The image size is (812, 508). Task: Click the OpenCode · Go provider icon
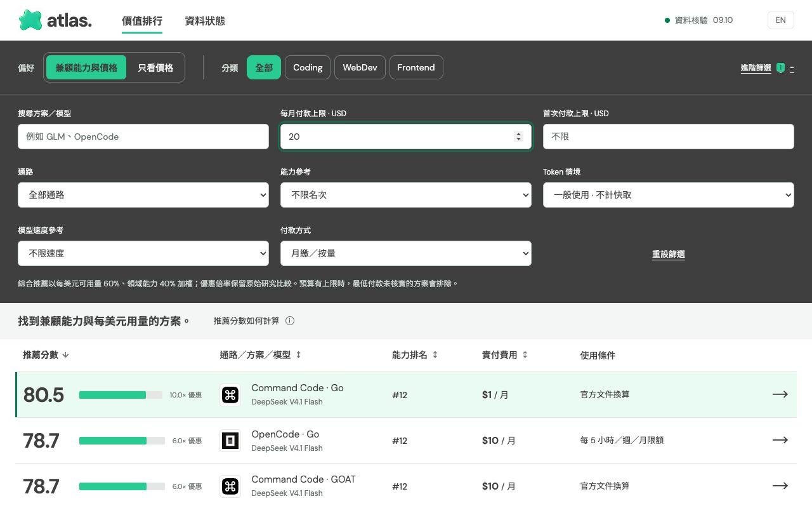[230, 440]
